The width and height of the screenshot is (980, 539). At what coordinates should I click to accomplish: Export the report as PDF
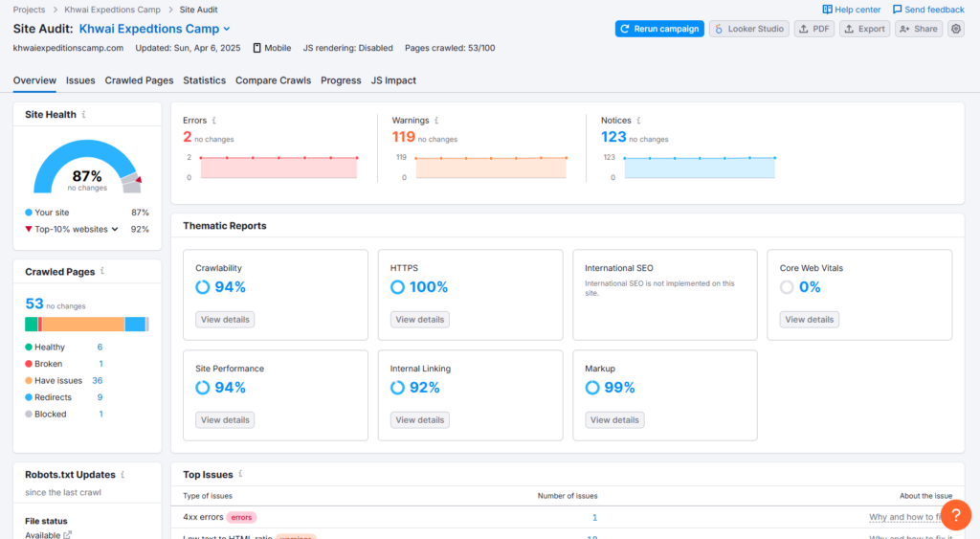pos(814,29)
